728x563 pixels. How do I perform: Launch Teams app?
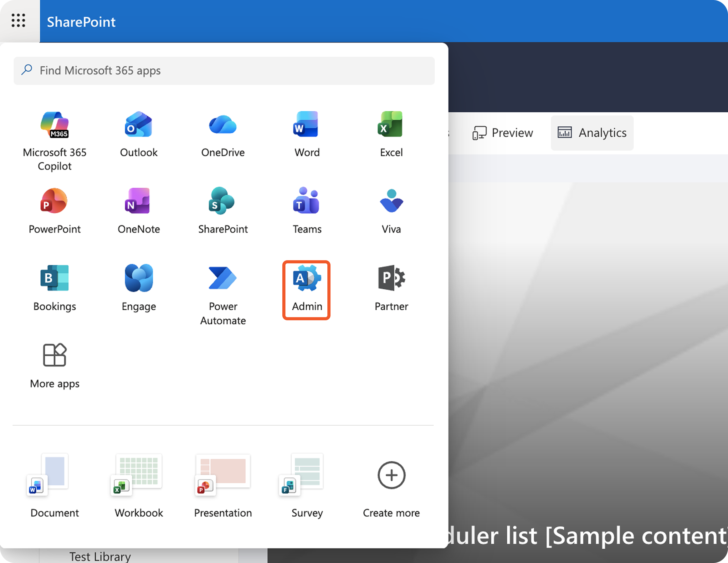coord(307,210)
